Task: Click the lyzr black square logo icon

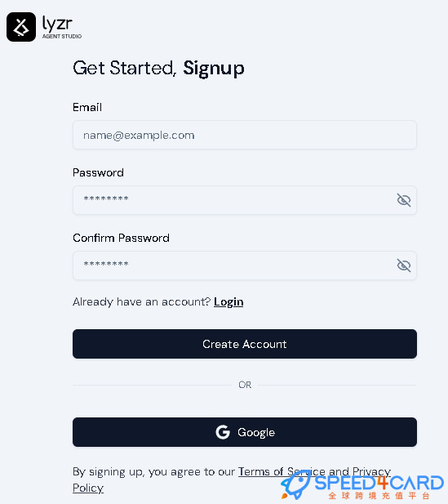Action: tap(21, 27)
